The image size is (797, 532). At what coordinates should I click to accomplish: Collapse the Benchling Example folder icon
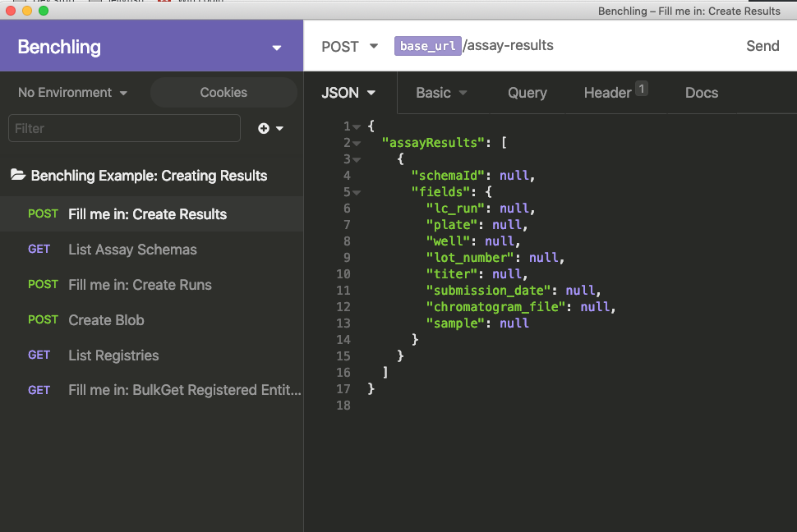[x=18, y=175]
